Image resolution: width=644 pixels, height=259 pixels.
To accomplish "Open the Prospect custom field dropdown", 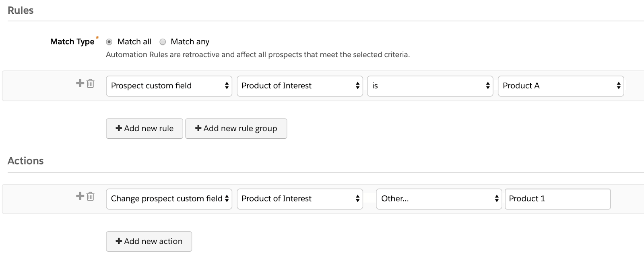I will 169,86.
